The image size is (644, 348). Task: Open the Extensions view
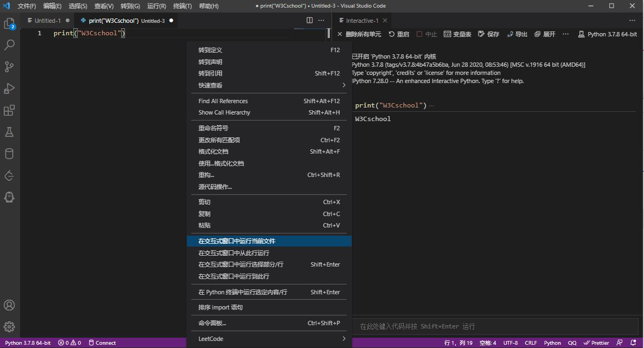(x=9, y=110)
